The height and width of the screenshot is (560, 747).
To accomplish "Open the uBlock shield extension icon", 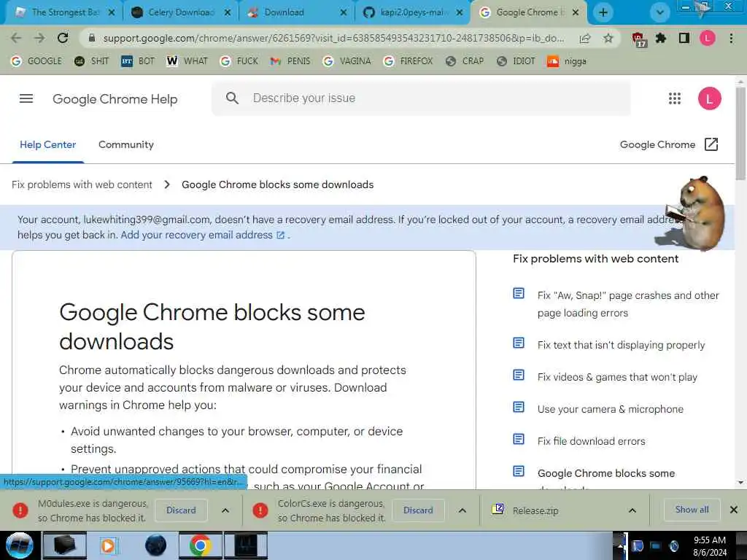I will [638, 39].
